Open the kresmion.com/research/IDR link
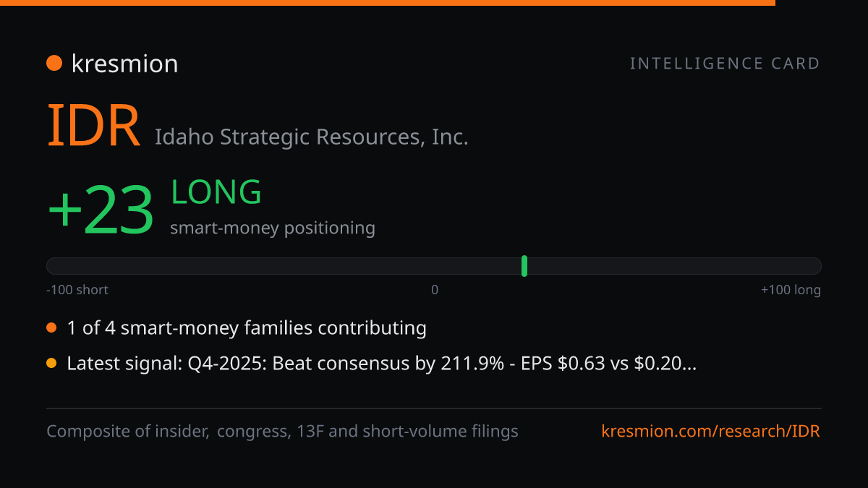The height and width of the screenshot is (488, 868). (x=711, y=432)
